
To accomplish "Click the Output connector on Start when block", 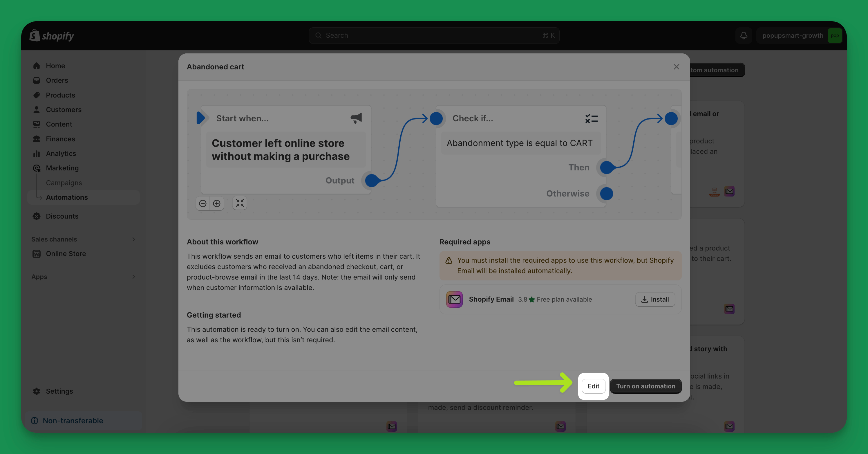I will coord(371,181).
